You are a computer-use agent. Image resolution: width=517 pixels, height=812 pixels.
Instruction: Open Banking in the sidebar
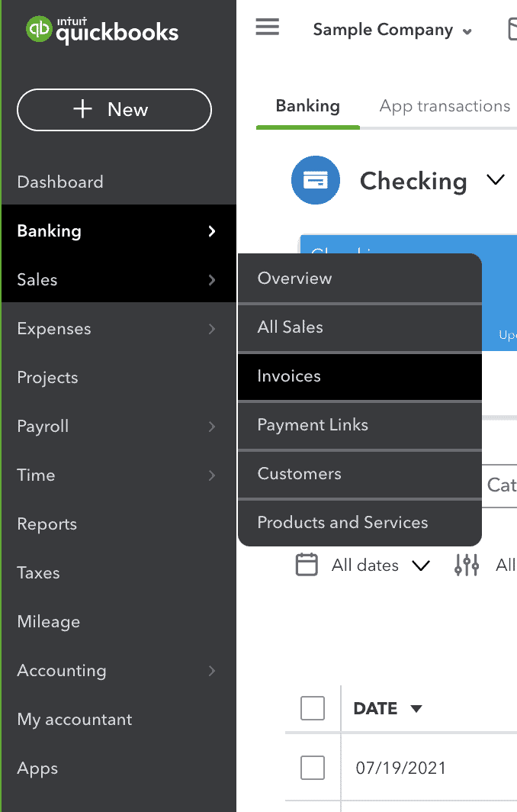point(118,231)
